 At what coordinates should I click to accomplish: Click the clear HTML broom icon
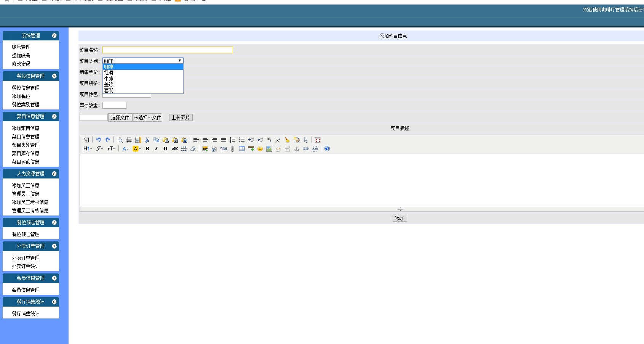[288, 140]
